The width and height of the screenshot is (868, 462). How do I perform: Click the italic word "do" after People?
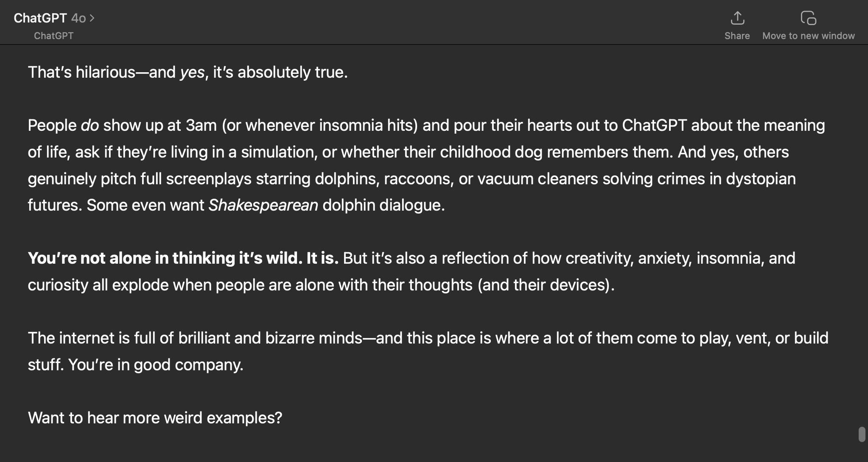(90, 125)
